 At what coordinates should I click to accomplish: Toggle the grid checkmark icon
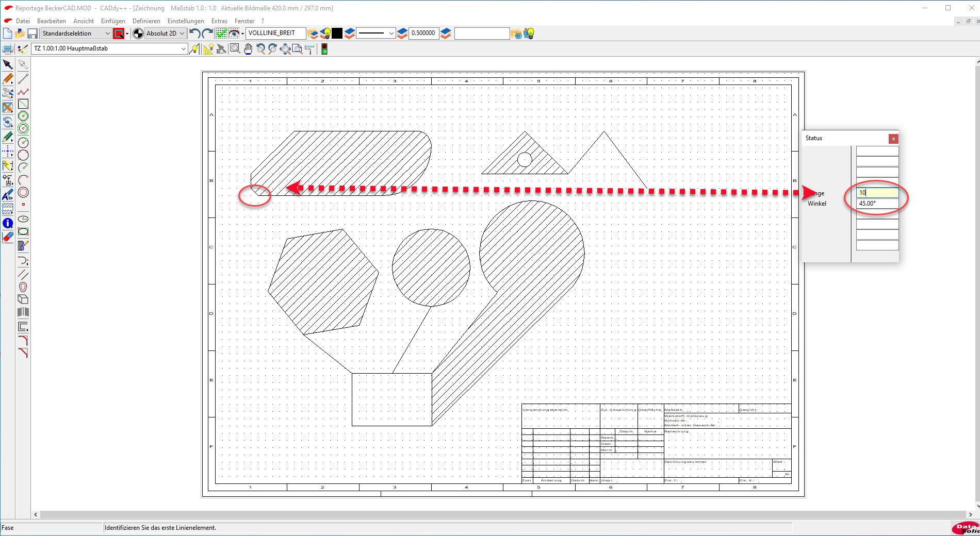coord(221,33)
